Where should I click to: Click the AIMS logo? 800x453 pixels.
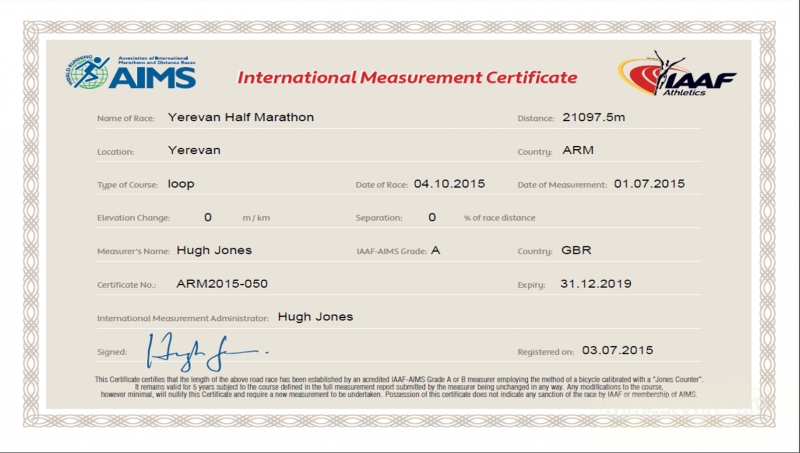click(132, 73)
